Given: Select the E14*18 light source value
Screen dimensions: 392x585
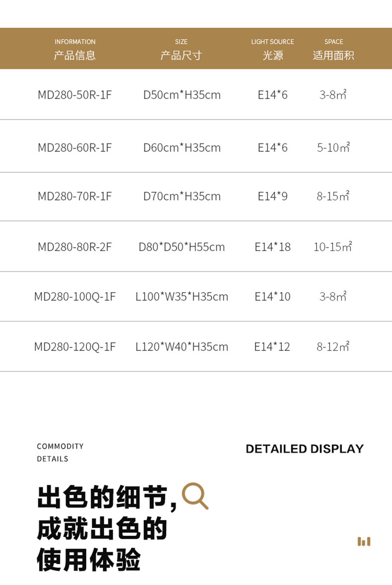Looking at the screenshot, I should pyautogui.click(x=272, y=247).
